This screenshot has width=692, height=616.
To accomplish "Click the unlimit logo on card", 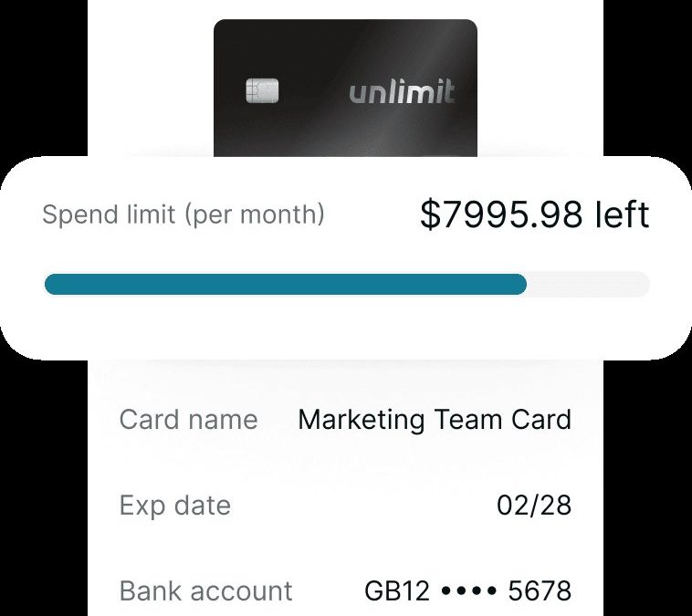I will coord(402,92).
